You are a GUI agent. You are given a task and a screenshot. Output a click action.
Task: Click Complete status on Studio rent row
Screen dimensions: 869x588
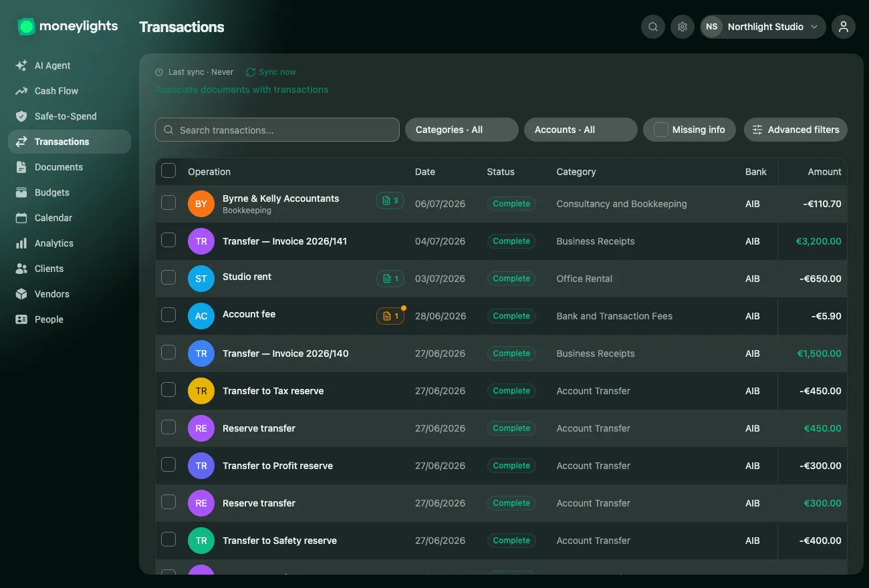coord(511,279)
